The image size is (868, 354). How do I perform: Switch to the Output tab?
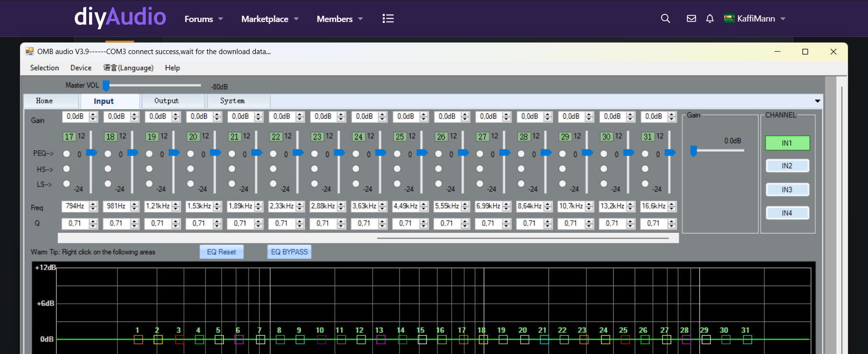(173, 101)
